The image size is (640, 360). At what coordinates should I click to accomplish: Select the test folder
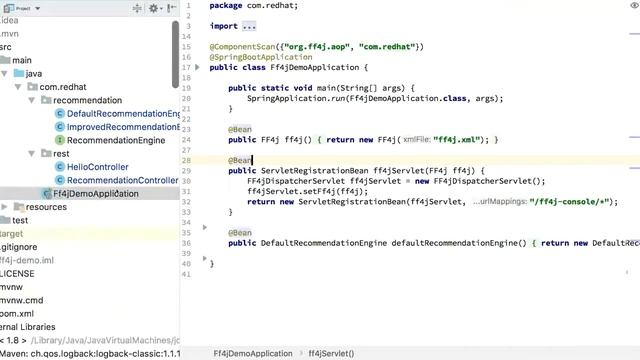click(x=20, y=220)
